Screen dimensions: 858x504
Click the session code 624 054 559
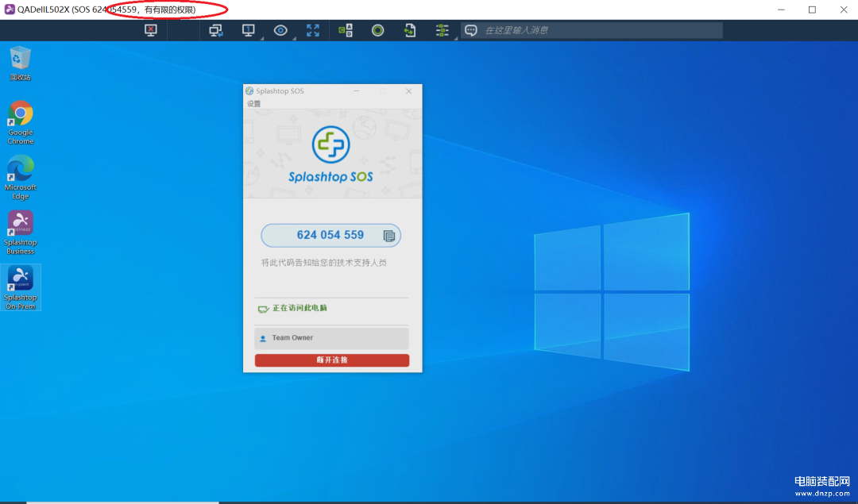330,235
